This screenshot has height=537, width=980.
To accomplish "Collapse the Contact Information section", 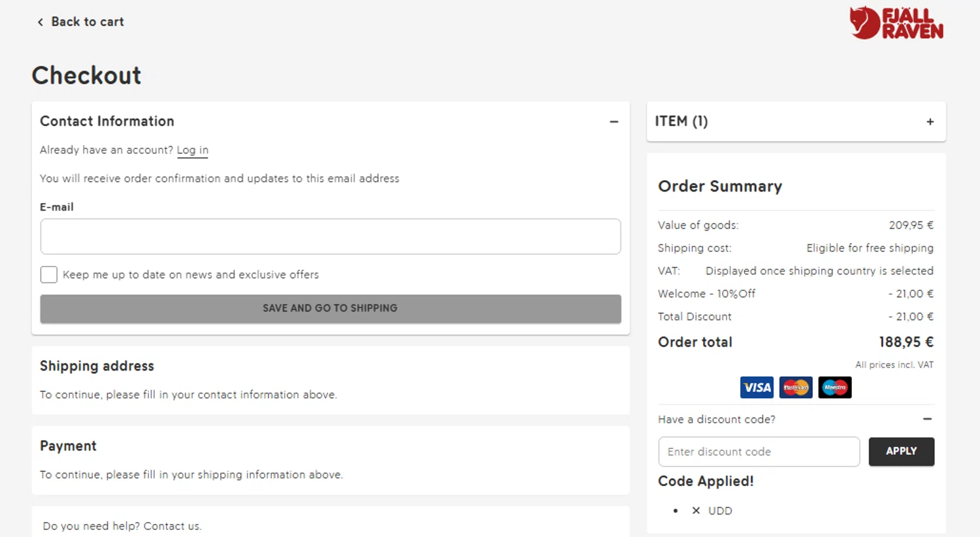I will (x=613, y=122).
